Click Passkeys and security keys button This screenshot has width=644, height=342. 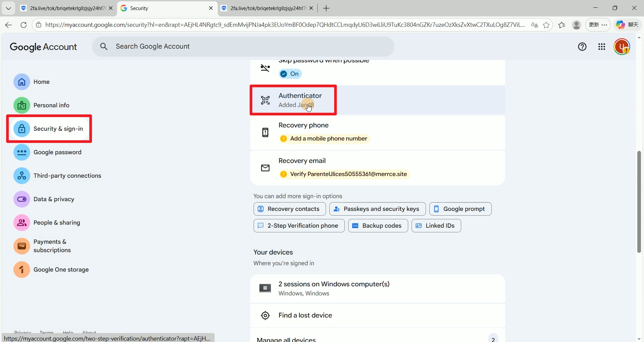pyautogui.click(x=377, y=209)
